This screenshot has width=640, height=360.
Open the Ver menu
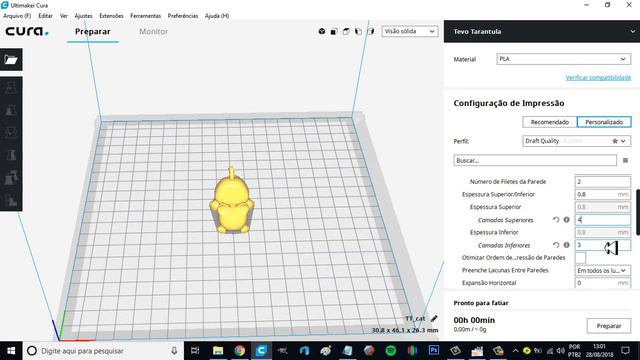click(x=64, y=16)
